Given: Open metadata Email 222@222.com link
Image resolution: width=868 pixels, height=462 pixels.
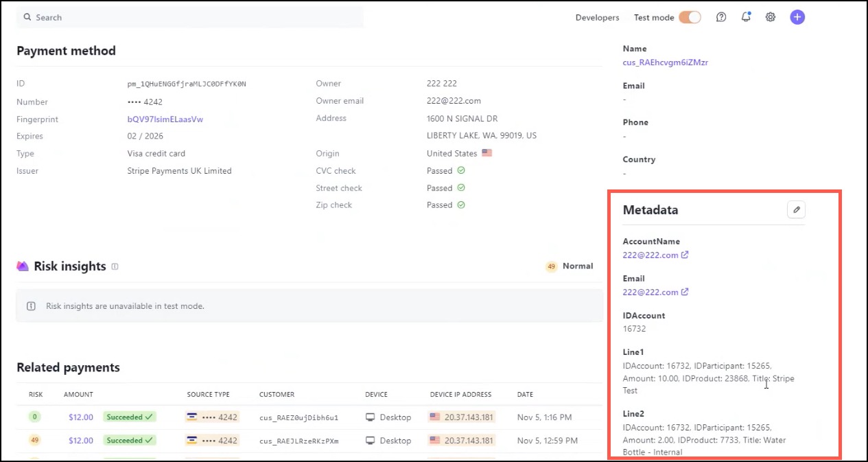Looking at the screenshot, I should click(650, 292).
